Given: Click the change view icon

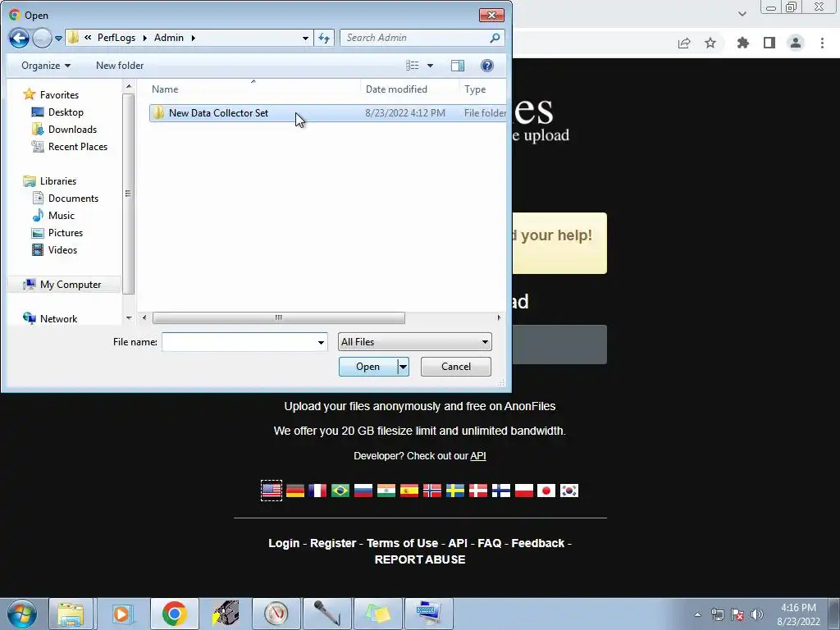Looking at the screenshot, I should [413, 66].
